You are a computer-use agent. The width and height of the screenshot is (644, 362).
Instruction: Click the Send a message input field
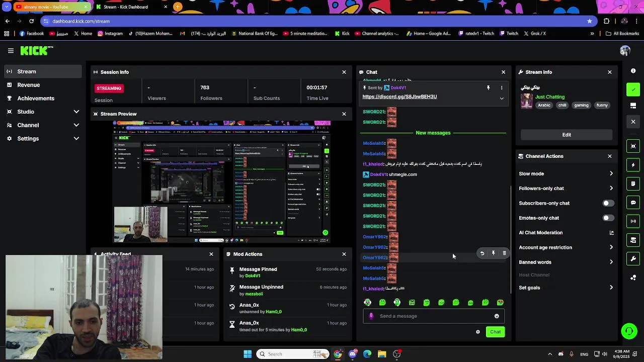434,316
